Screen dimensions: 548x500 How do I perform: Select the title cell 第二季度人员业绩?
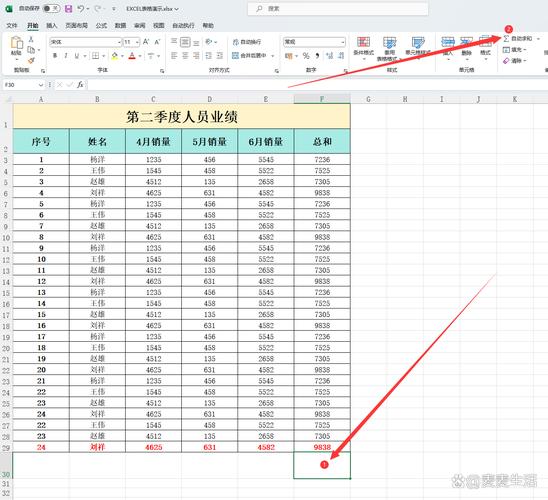click(181, 116)
